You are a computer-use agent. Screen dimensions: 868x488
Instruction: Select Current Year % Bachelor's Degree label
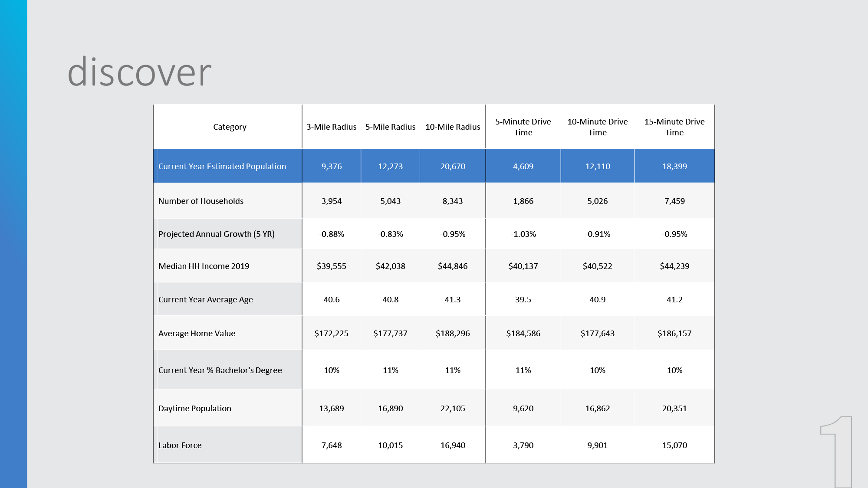tap(220, 370)
